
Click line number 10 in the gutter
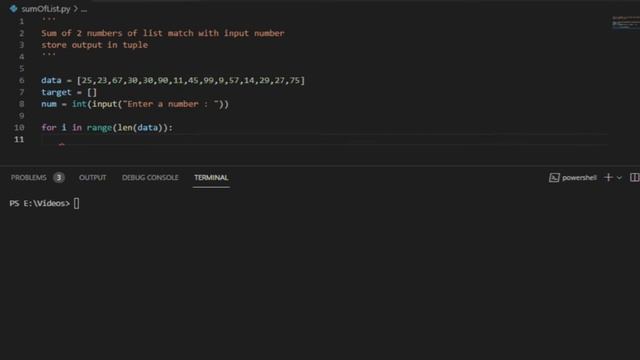tap(19, 127)
